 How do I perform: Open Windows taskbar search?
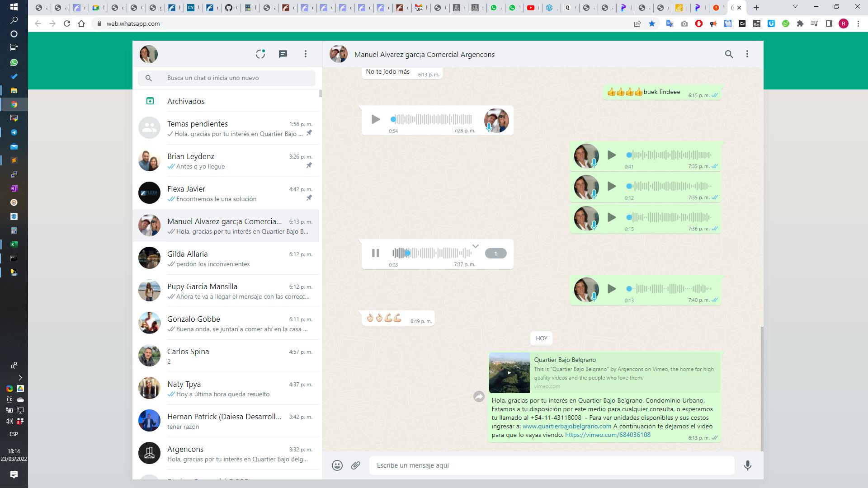14,20
